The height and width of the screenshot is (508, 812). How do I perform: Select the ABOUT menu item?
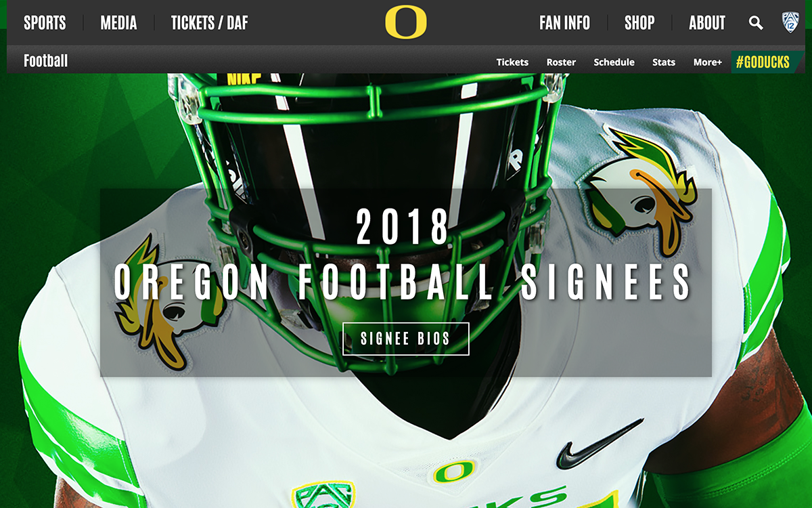[707, 23]
